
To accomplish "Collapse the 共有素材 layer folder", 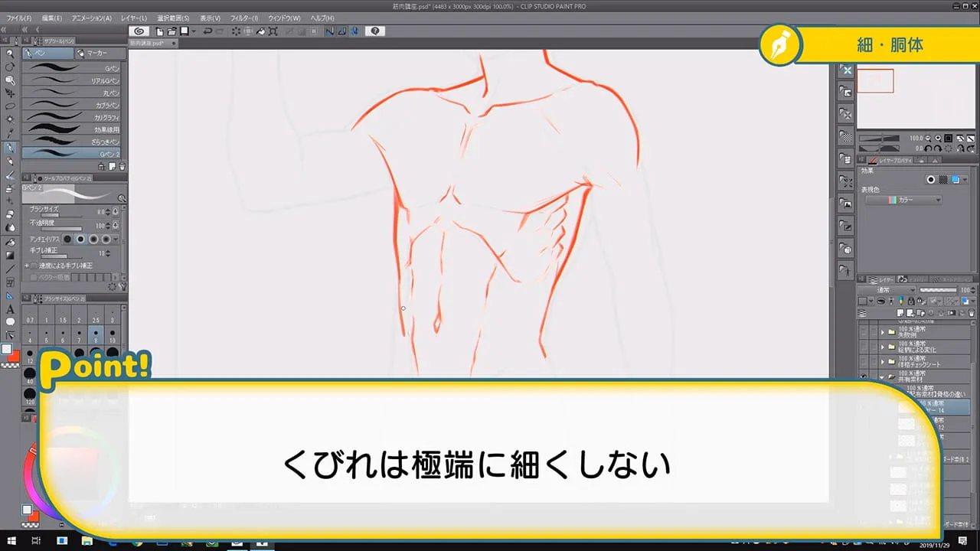I will [x=882, y=375].
